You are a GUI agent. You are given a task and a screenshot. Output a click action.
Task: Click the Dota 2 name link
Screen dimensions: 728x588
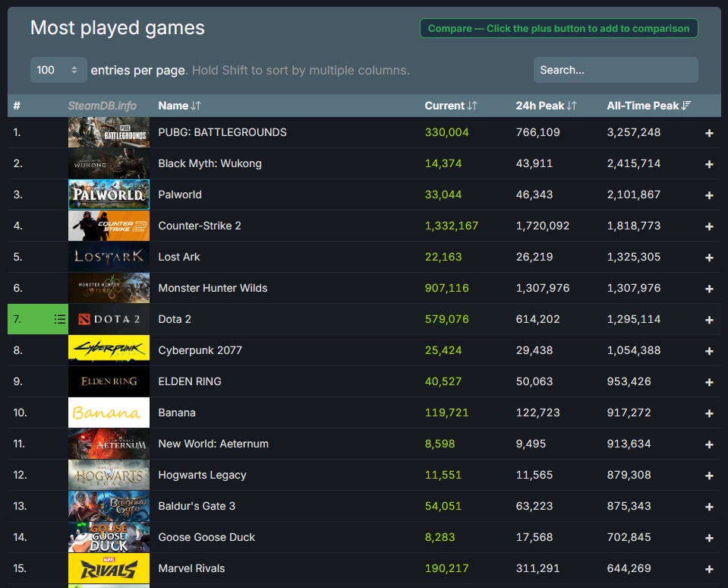pyautogui.click(x=175, y=319)
